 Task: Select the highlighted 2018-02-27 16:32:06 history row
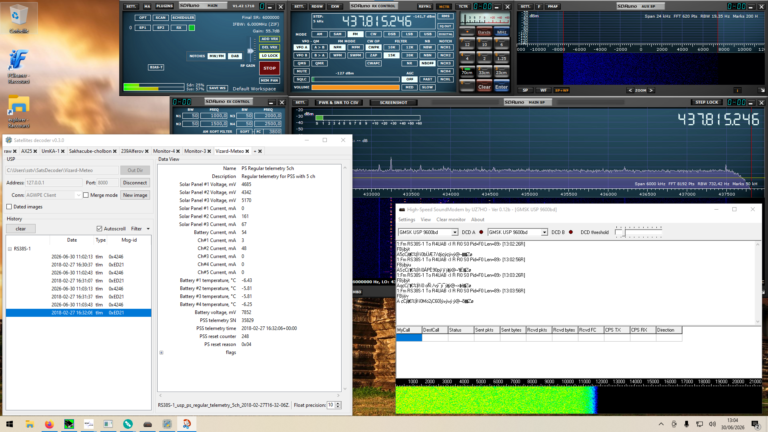[x=78, y=312]
